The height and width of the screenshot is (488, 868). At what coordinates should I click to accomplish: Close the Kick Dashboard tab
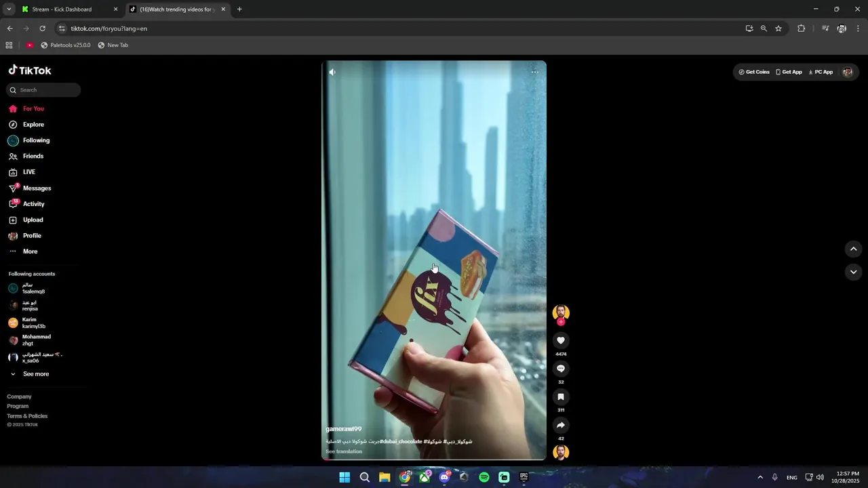115,9
